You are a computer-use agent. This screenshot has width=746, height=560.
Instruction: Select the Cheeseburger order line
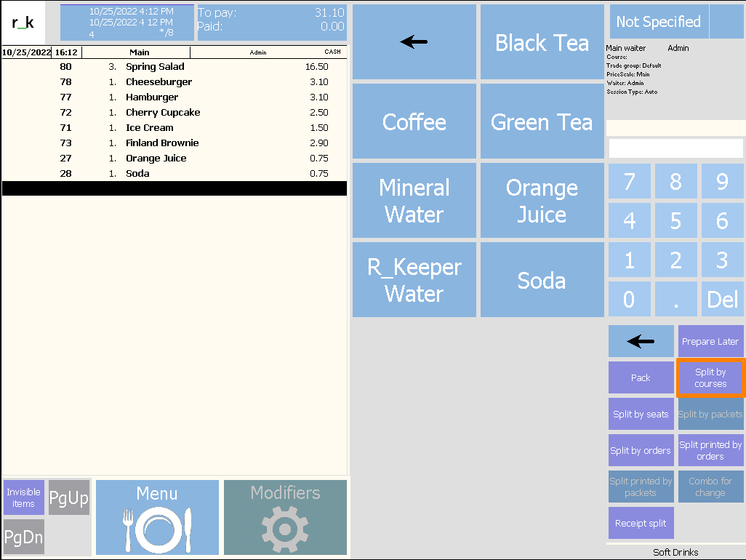174,82
